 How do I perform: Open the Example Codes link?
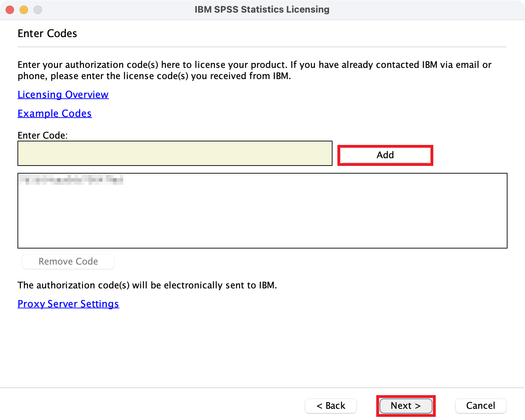click(x=55, y=113)
